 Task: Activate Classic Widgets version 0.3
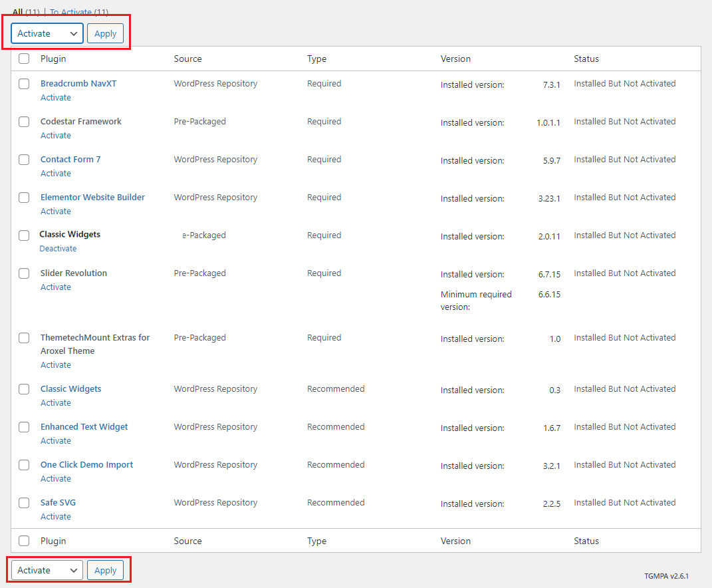(x=56, y=403)
